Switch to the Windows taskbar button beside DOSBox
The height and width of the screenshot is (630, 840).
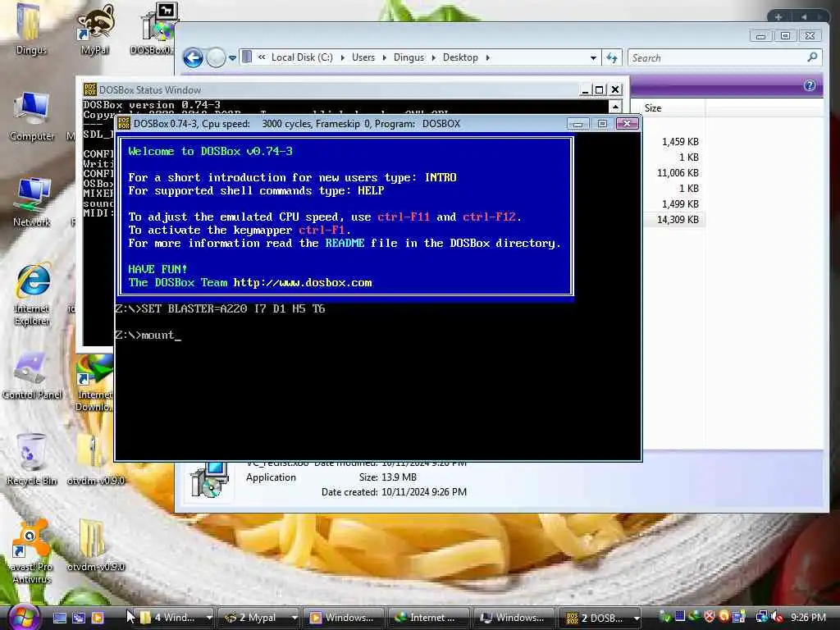tap(514, 618)
